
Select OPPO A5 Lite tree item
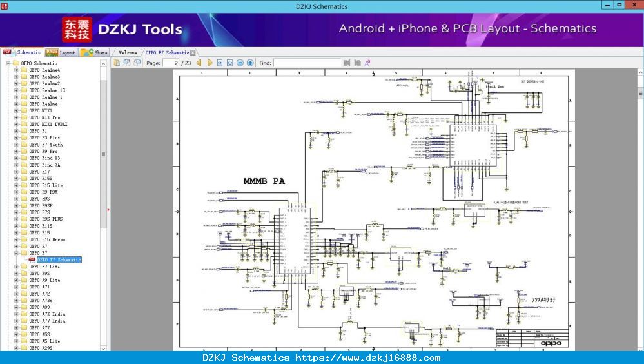point(44,341)
